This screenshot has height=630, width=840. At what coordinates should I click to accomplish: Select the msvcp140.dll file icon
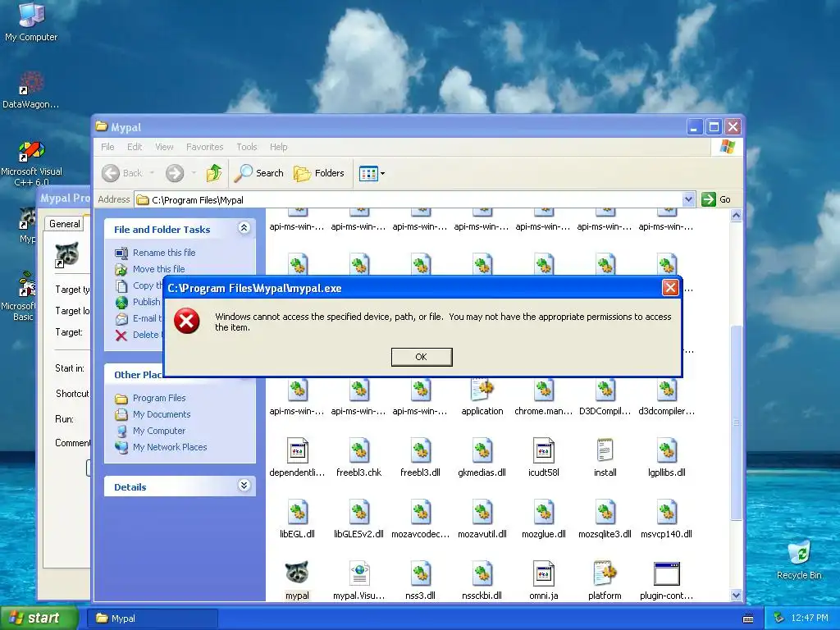point(666,512)
